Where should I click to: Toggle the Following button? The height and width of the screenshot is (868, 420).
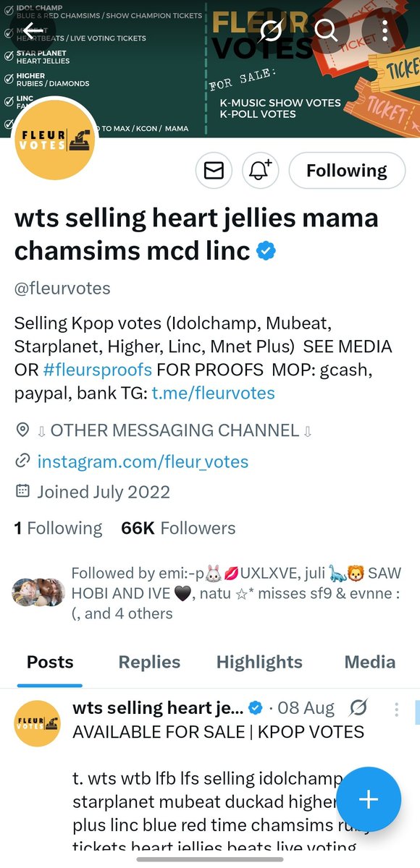tap(347, 171)
